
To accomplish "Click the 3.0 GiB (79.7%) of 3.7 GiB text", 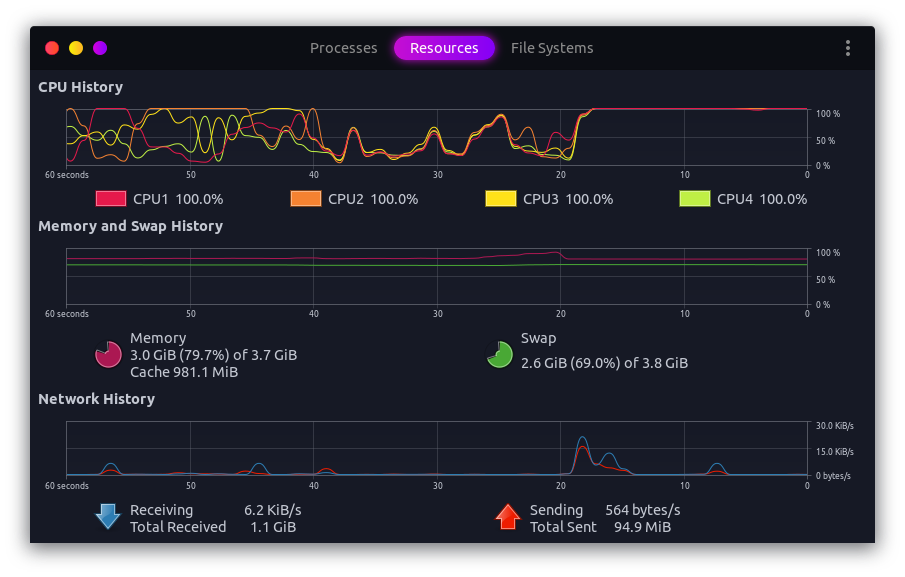I will tap(214, 355).
